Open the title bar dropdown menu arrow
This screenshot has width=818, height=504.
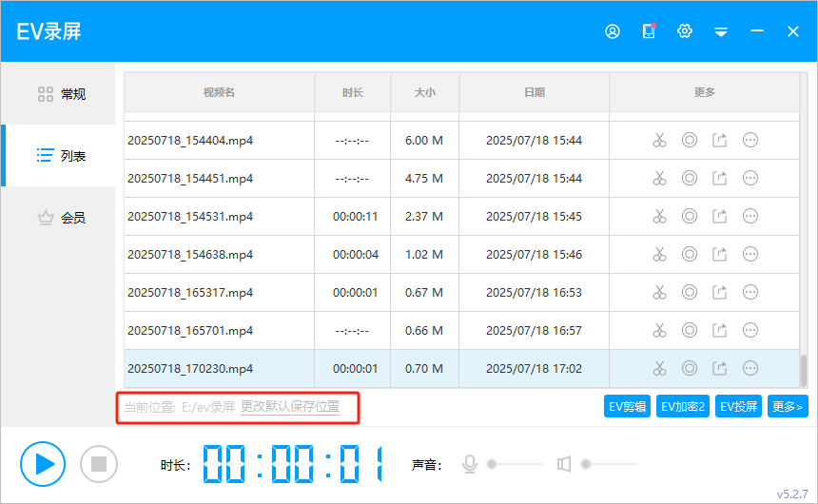tap(721, 32)
